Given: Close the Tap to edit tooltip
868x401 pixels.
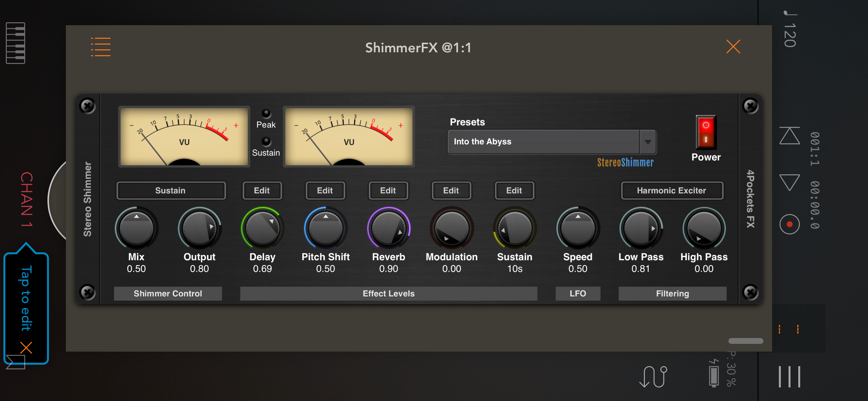Looking at the screenshot, I should point(26,347).
